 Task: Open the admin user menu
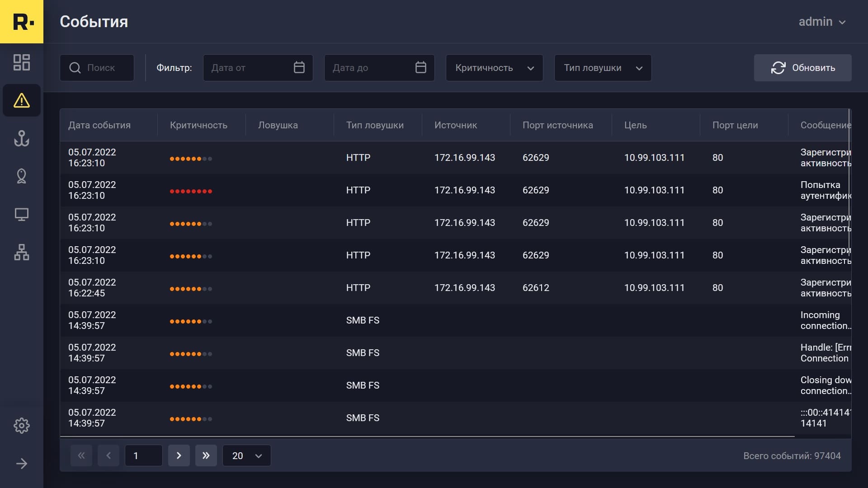(x=822, y=22)
